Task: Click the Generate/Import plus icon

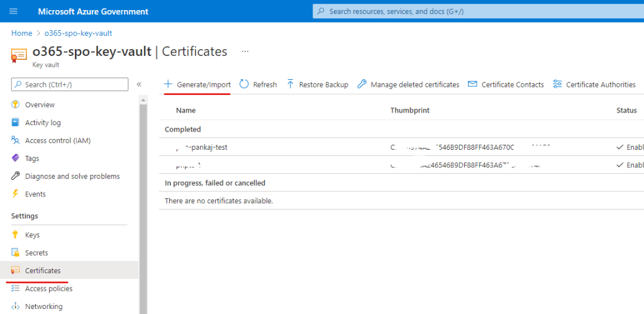Action: pos(168,84)
